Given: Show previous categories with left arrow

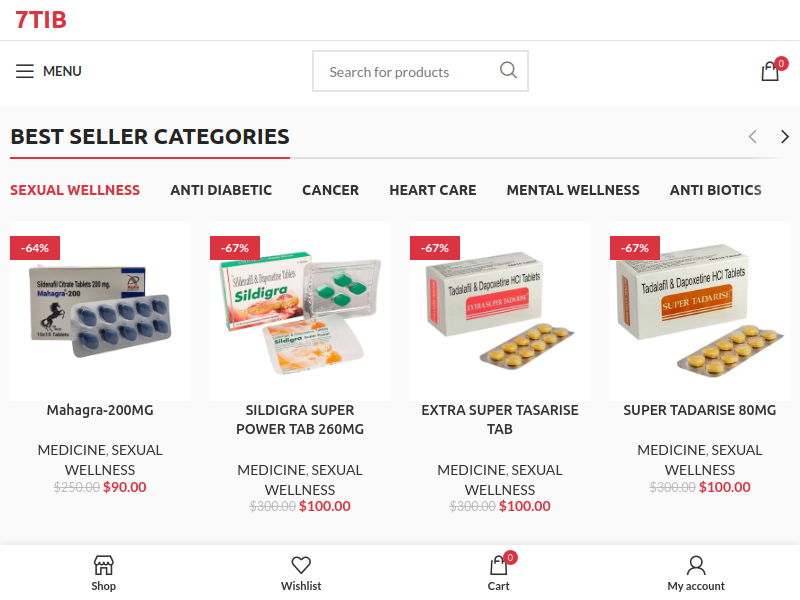Looking at the screenshot, I should point(753,137).
